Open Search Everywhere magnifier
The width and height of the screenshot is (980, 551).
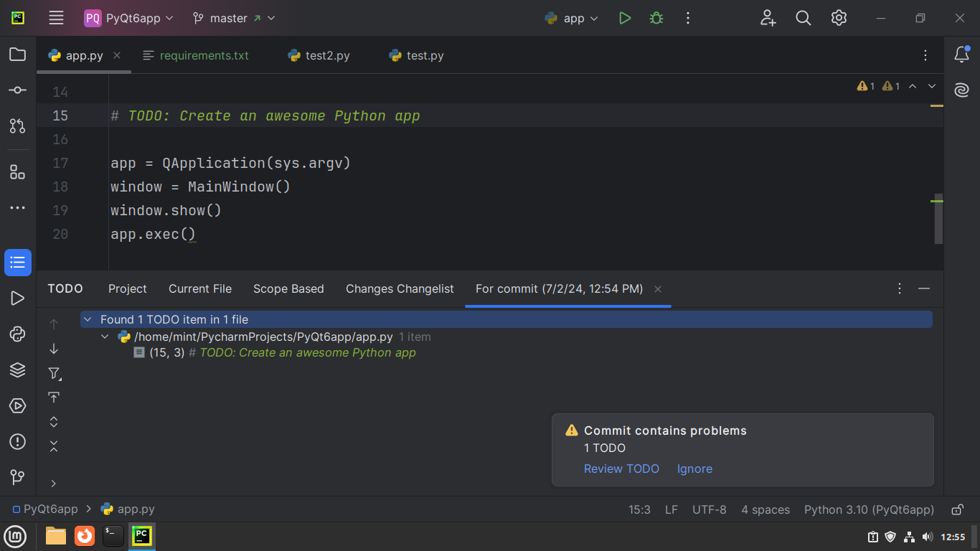point(804,18)
